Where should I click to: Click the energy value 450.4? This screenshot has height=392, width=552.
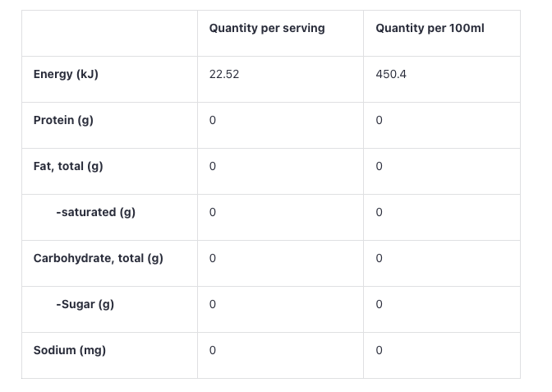pyautogui.click(x=391, y=75)
